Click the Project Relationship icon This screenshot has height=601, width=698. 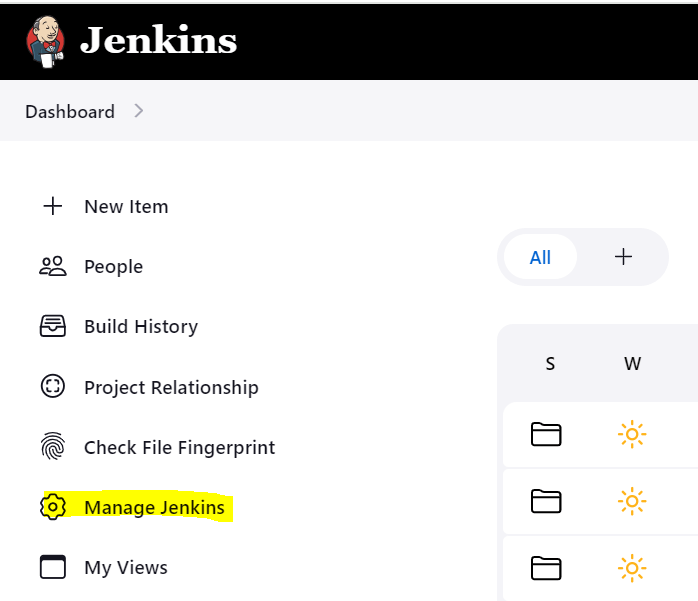click(x=52, y=387)
